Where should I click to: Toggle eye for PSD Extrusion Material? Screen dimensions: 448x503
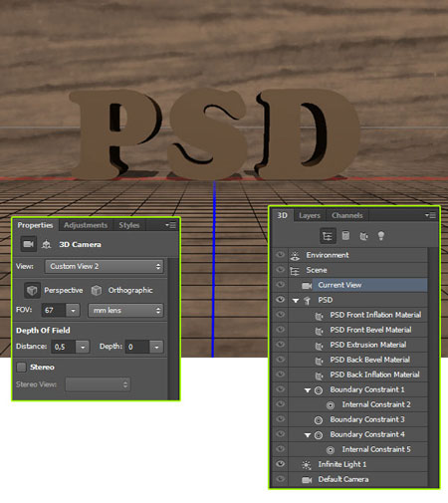pyautogui.click(x=280, y=345)
